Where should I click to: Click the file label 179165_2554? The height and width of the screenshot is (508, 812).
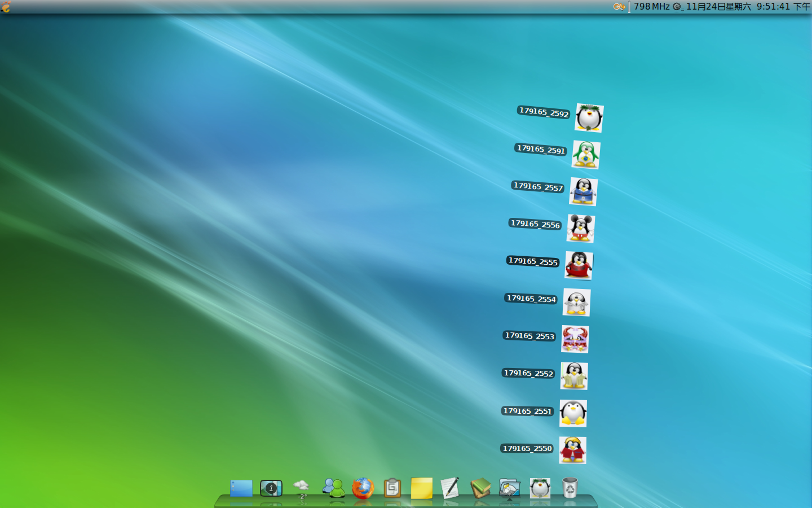(531, 299)
